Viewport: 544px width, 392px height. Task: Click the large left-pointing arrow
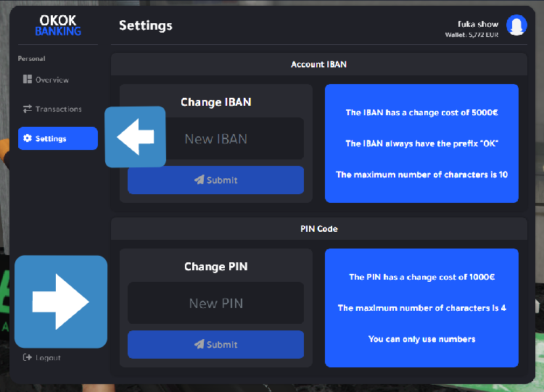click(136, 137)
